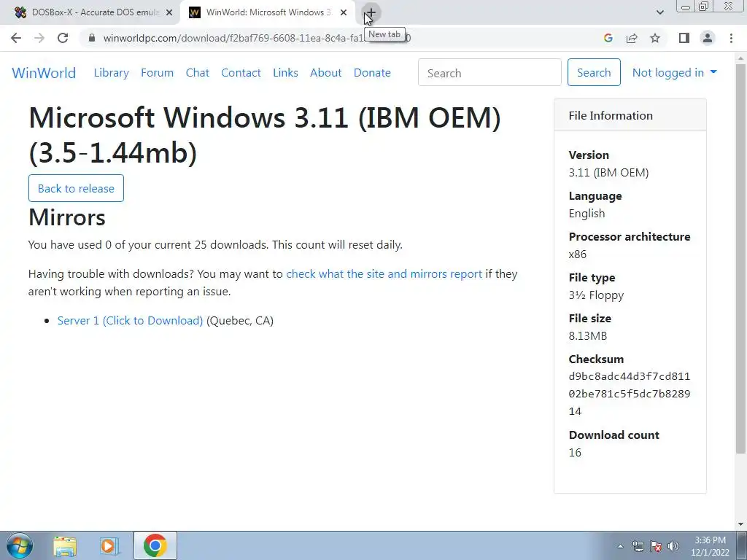The width and height of the screenshot is (747, 560).
Task: Open the browser side panel icon
Action: click(684, 38)
